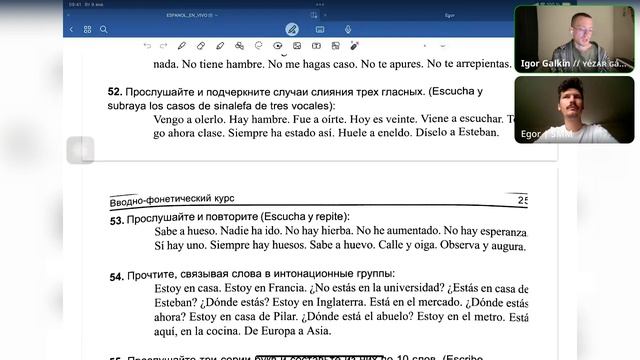Click the phrase 'De Europa a Asia.'

pos(287,331)
